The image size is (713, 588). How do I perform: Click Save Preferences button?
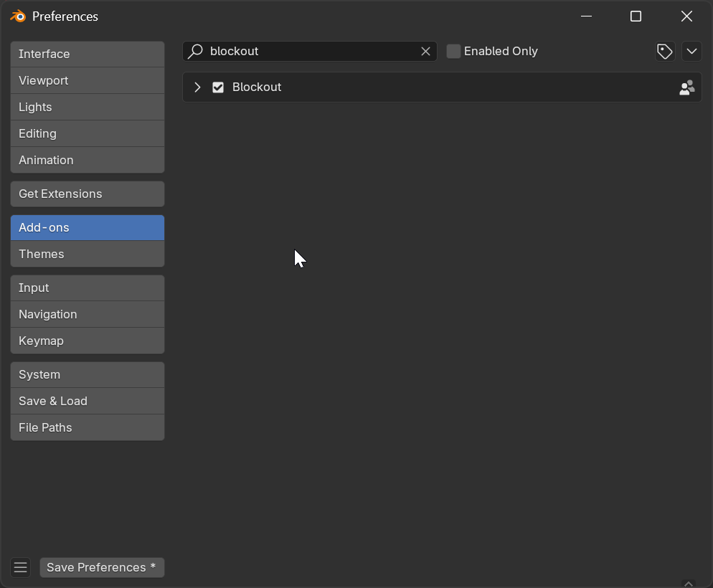102,567
